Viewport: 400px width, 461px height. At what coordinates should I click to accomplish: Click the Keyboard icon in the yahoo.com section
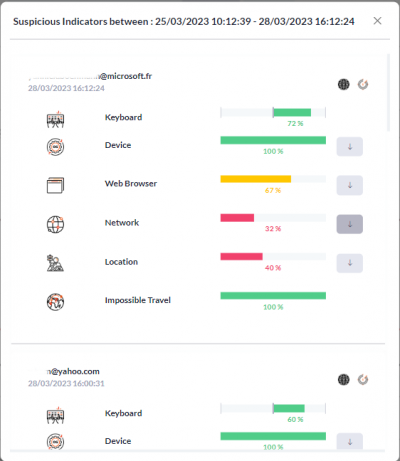point(55,415)
